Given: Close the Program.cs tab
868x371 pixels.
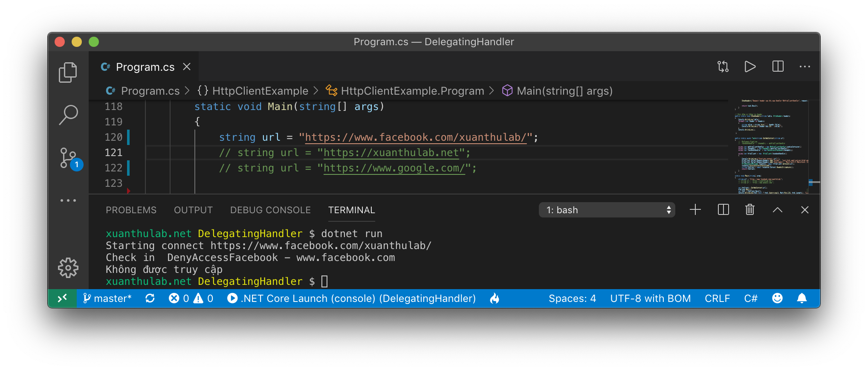Looking at the screenshot, I should 187,67.
